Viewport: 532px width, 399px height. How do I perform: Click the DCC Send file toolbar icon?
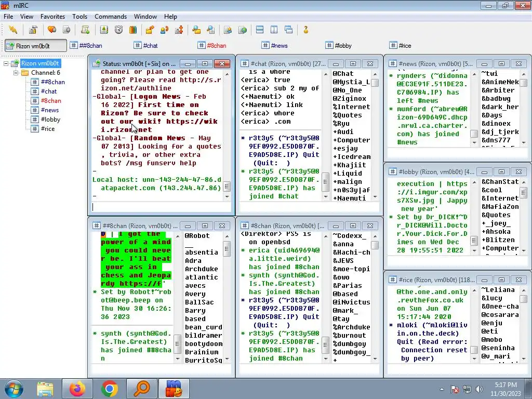coord(150,30)
